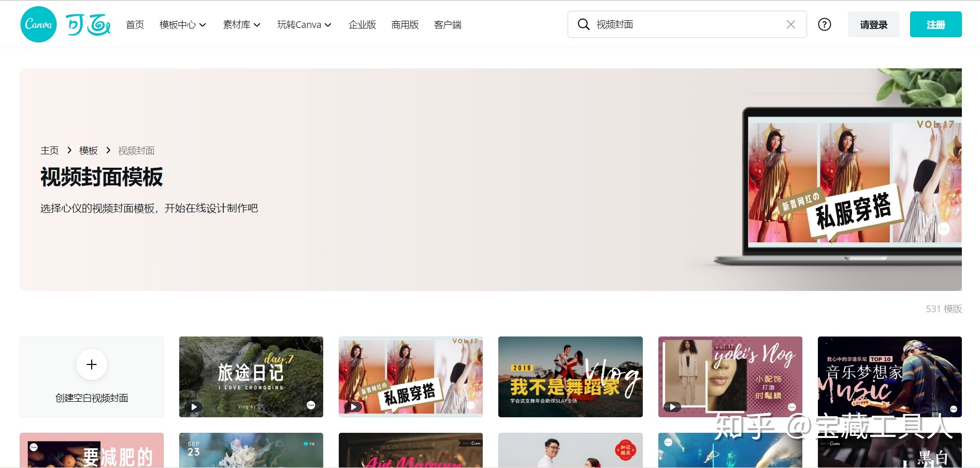Screen dimensions: 980x468
Task: Open help via question mark icon
Action: (x=824, y=24)
